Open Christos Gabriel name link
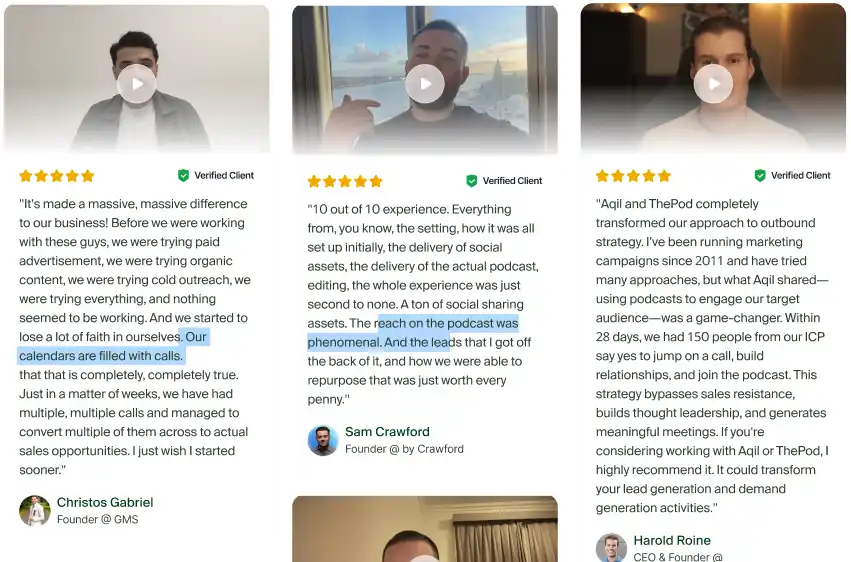851x562 pixels. (105, 502)
